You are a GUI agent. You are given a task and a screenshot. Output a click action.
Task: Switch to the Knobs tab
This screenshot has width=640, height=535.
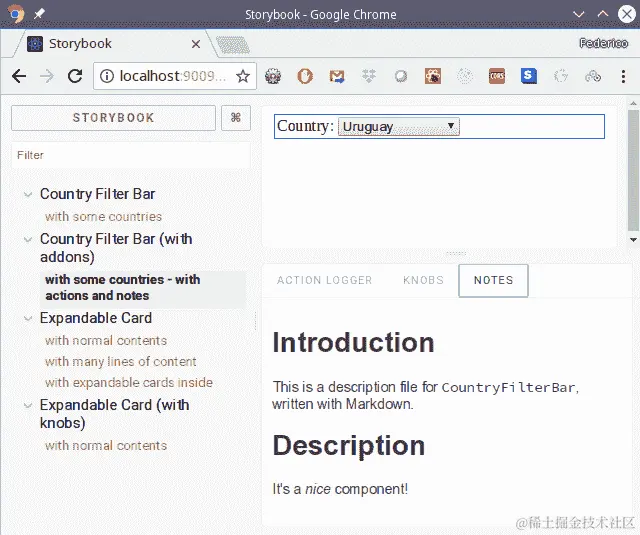point(423,280)
